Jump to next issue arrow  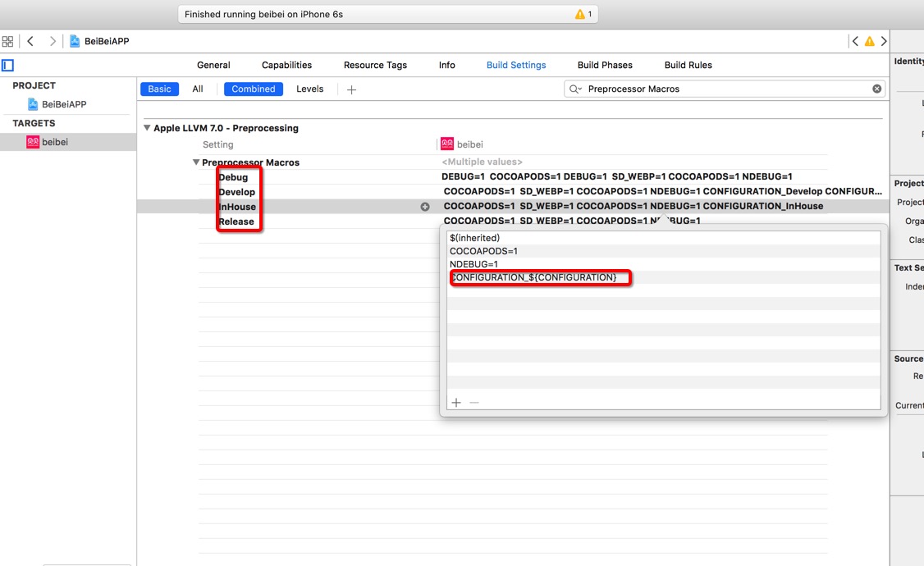point(883,41)
